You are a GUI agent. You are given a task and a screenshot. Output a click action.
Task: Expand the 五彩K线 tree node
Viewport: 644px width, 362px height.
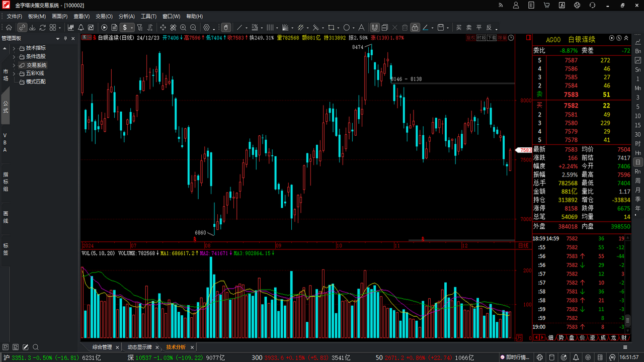pos(14,73)
